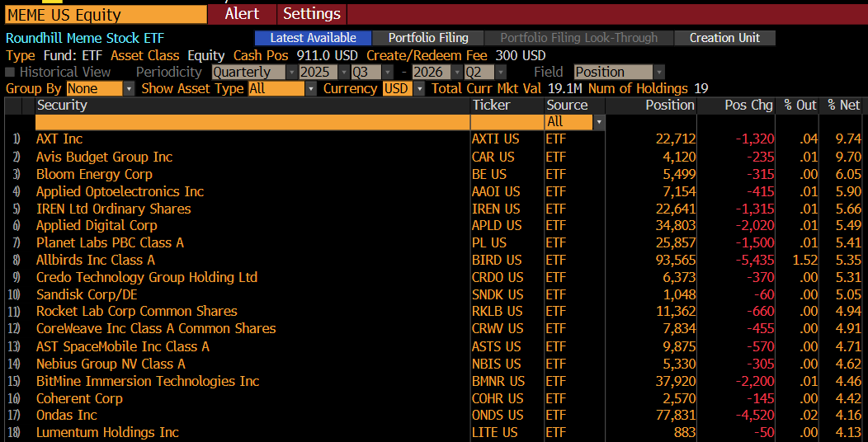The height and width of the screenshot is (442, 868).
Task: Click the SNDK US ticker cell
Action: point(498,294)
